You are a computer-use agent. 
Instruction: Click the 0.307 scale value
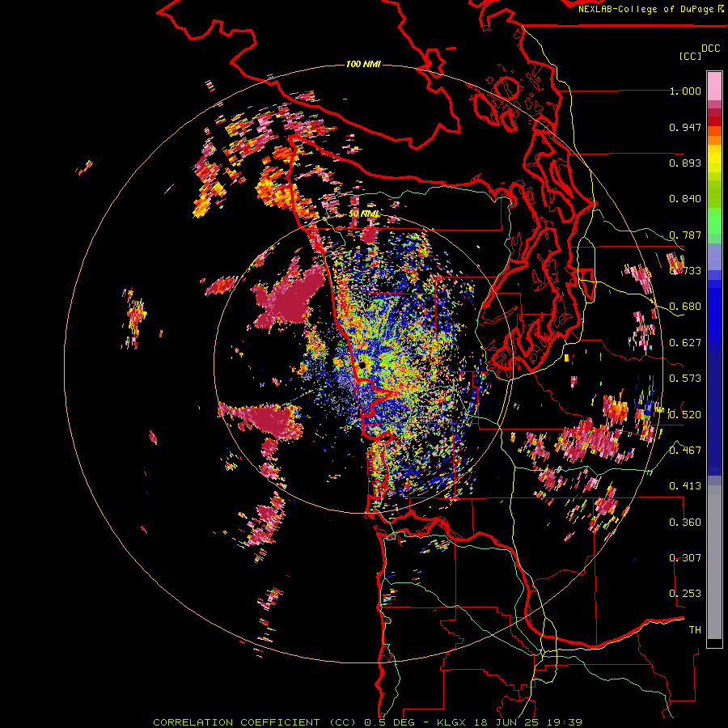[685, 557]
